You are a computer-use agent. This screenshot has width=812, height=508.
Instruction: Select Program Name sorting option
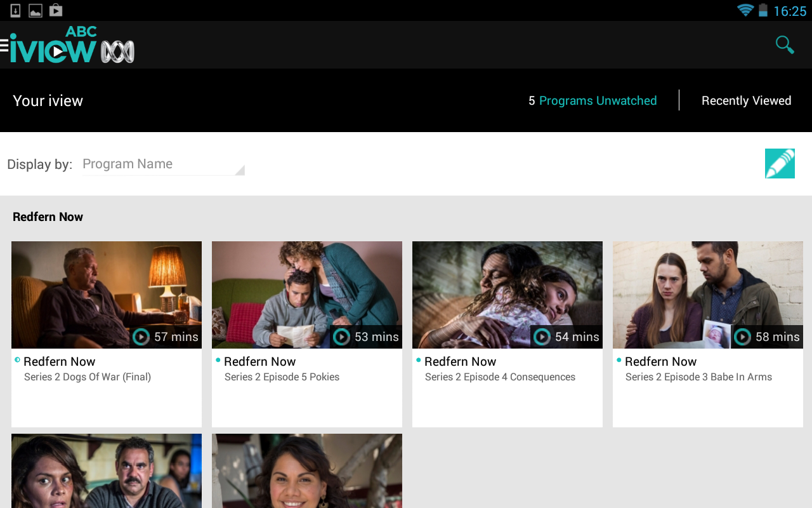click(x=127, y=164)
